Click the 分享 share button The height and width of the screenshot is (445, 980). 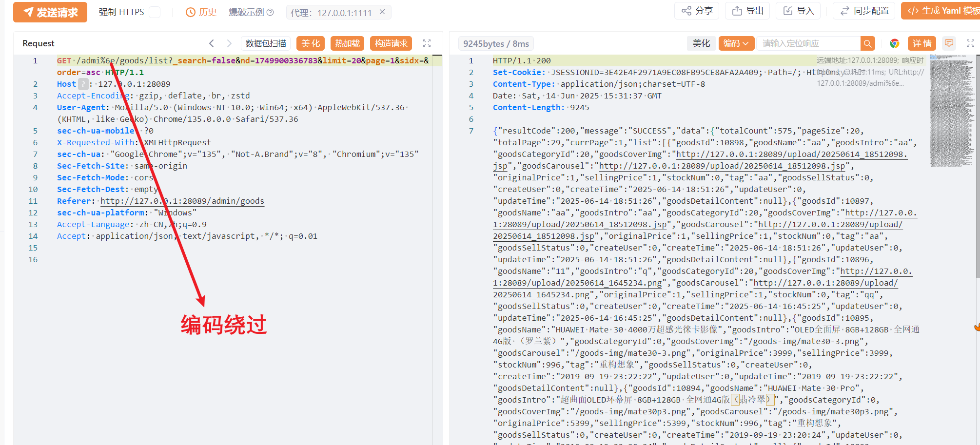click(697, 11)
